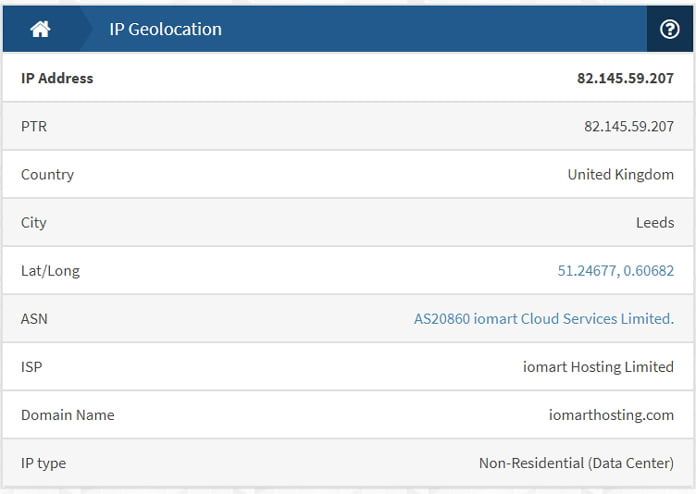
Task: Click the United Kingdom country value
Action: click(621, 174)
